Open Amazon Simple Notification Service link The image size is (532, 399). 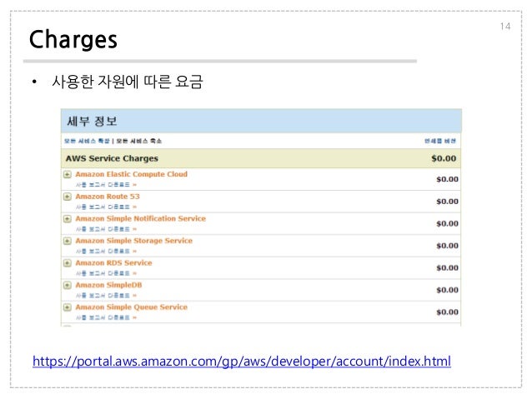tap(140, 218)
